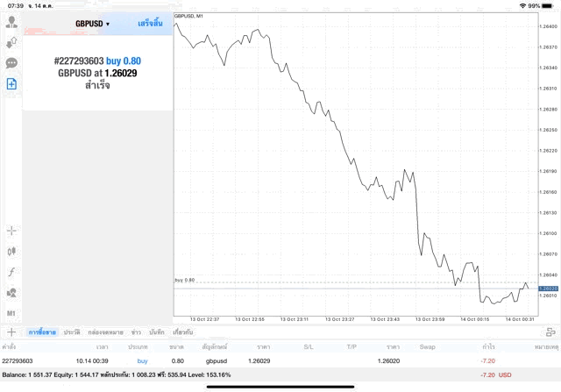Click the current price marker on price axis
The width and height of the screenshot is (561, 392).
(548, 288)
